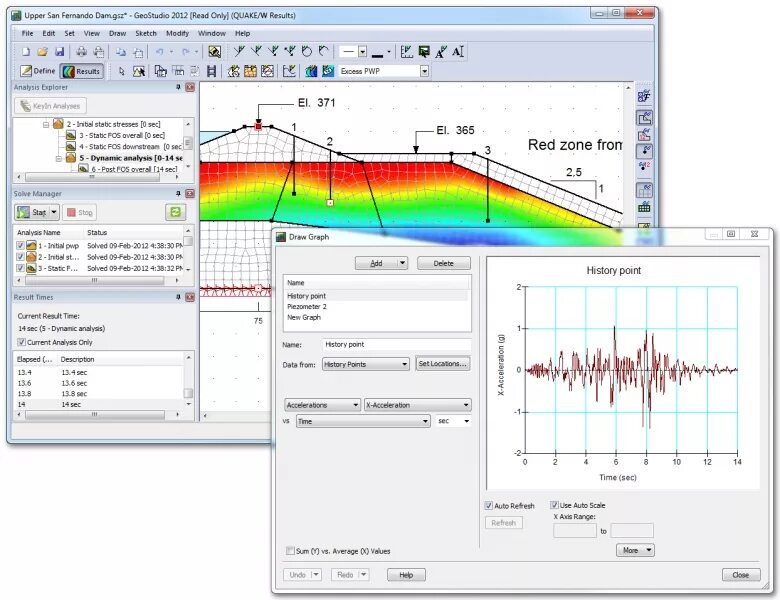The image size is (780, 600).
Task: Select the 13.6 sec result time row
Action: (99, 383)
